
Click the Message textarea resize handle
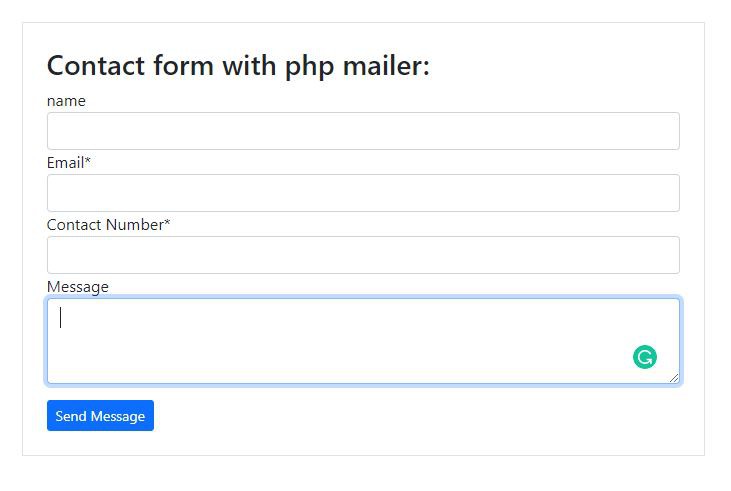tap(674, 377)
